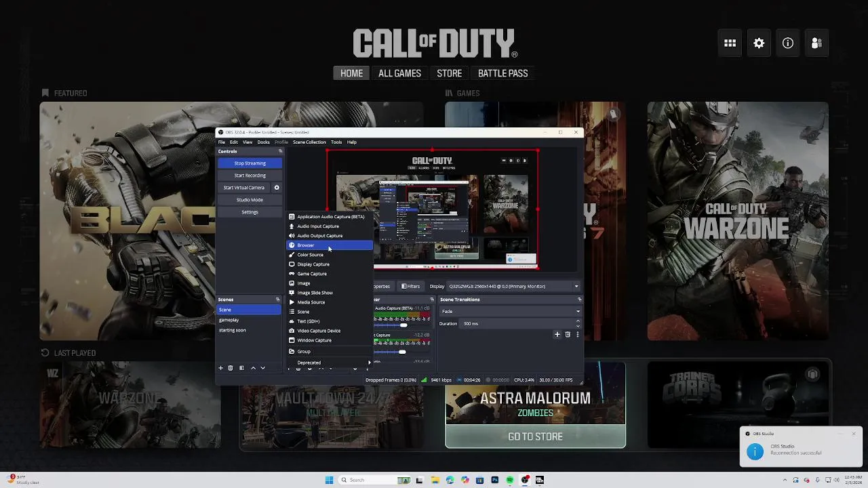Image resolution: width=868 pixels, height=488 pixels.
Task: Move scene up arrow
Action: [x=253, y=368]
